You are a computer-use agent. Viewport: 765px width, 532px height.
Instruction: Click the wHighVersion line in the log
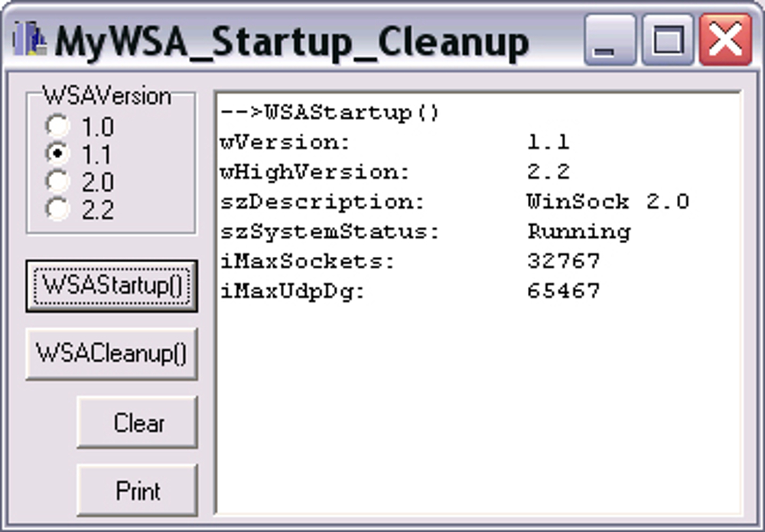point(315,172)
